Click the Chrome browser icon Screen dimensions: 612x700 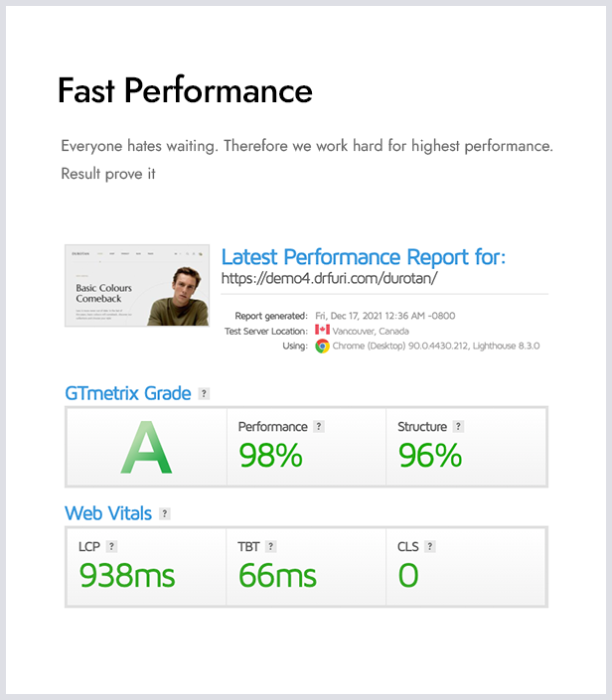pos(322,346)
